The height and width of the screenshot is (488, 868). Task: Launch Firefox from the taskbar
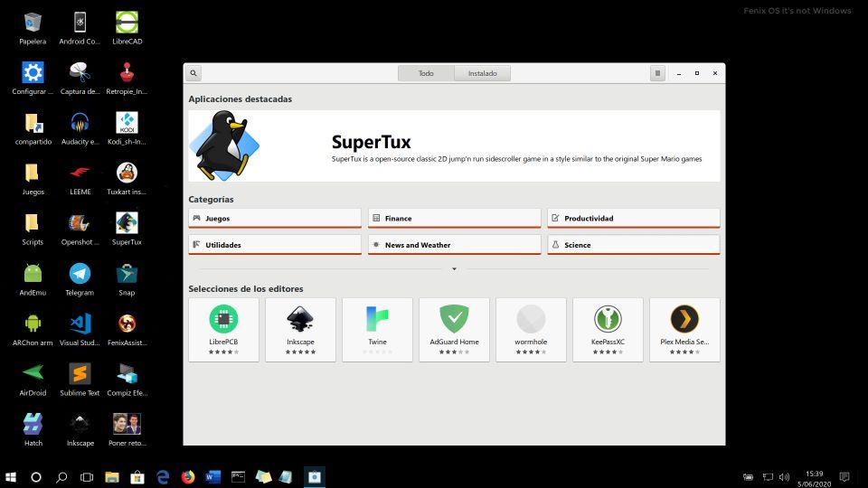point(188,476)
